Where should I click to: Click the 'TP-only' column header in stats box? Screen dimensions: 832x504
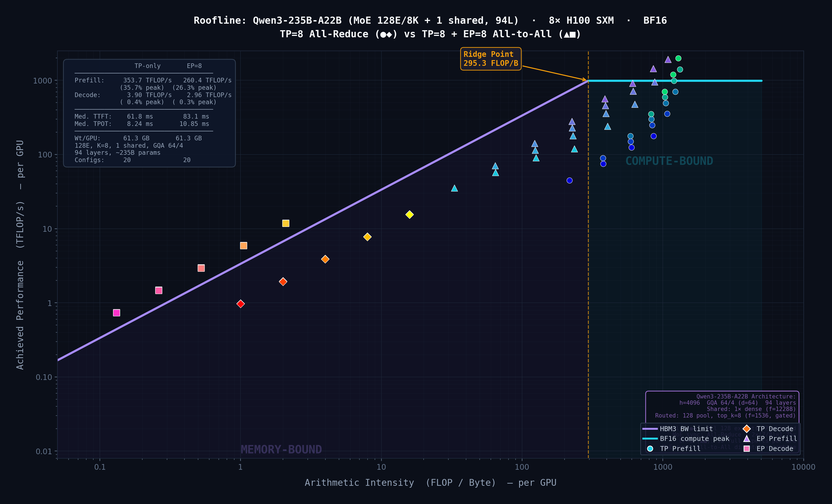tap(147, 66)
